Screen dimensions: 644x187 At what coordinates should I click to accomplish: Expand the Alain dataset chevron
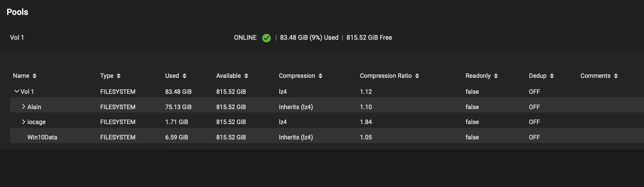click(23, 107)
